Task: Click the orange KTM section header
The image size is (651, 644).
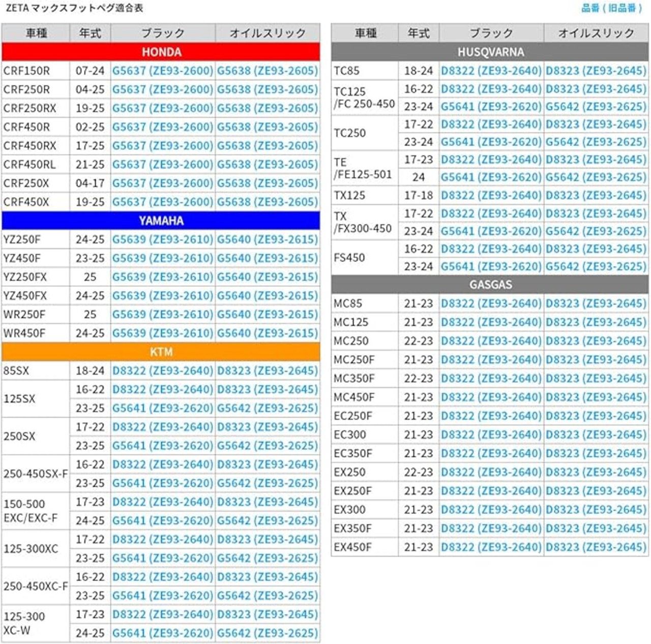Action: (x=161, y=352)
